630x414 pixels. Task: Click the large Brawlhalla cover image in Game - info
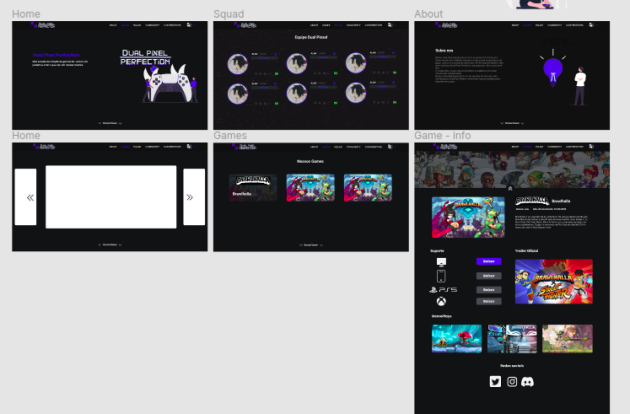468,217
